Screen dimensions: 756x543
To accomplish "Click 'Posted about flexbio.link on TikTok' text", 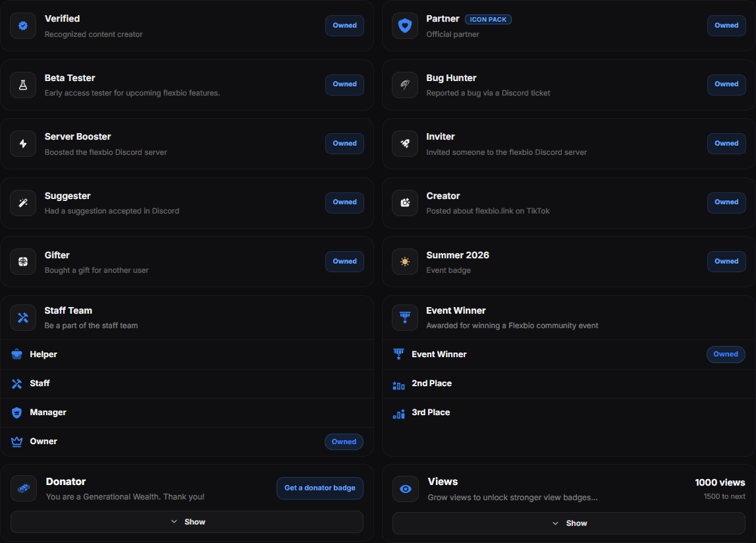I will coord(488,211).
